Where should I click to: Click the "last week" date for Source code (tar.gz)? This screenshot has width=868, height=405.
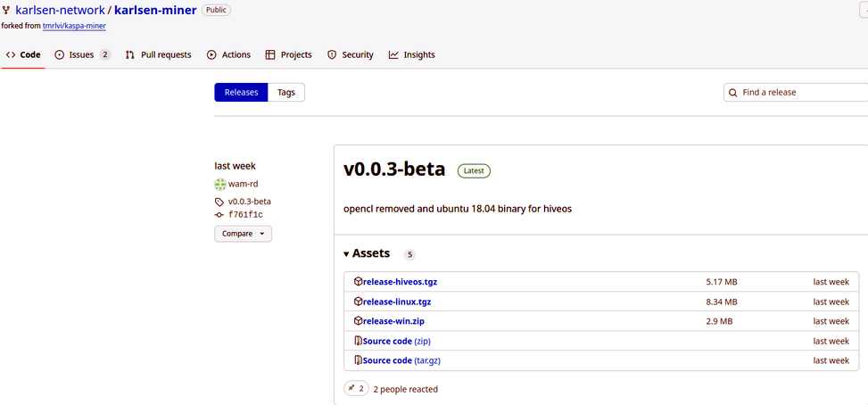[x=831, y=360]
